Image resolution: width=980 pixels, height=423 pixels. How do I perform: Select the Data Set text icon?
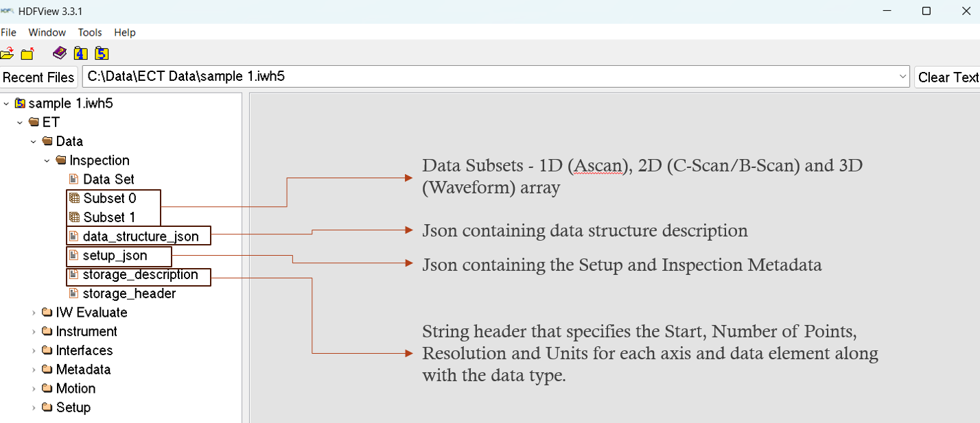[x=74, y=180]
